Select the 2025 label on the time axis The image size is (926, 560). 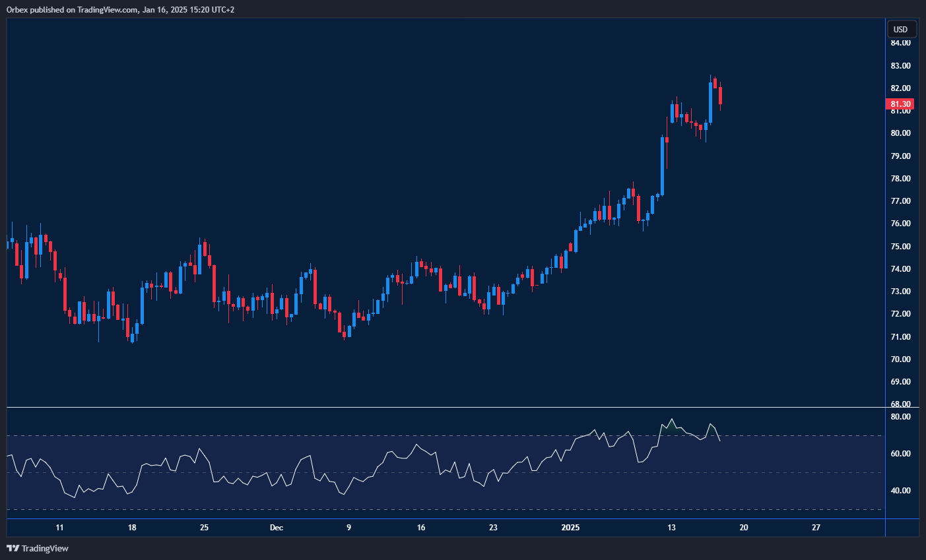coord(570,528)
